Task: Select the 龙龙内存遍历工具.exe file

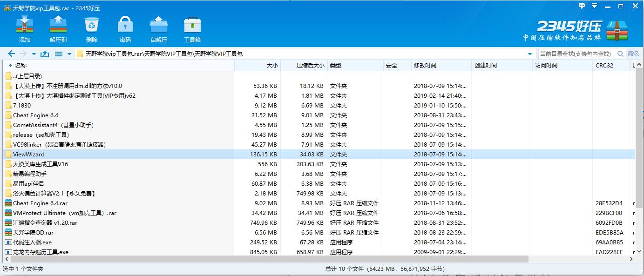Action: (319, 252)
